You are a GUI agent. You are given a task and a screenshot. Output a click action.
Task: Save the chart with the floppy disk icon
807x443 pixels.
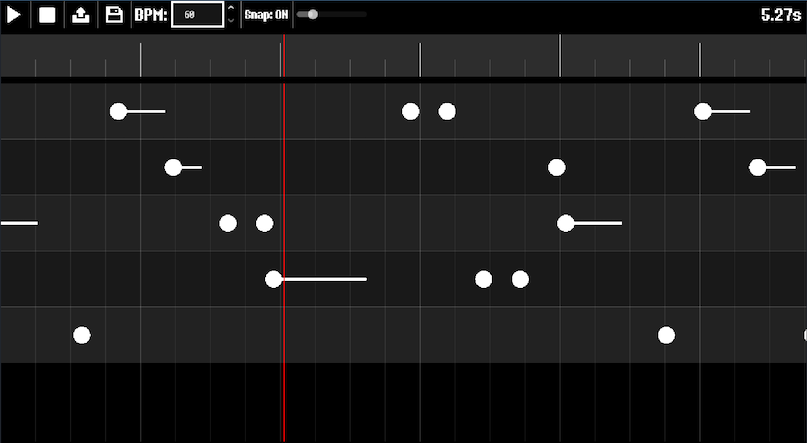click(114, 15)
